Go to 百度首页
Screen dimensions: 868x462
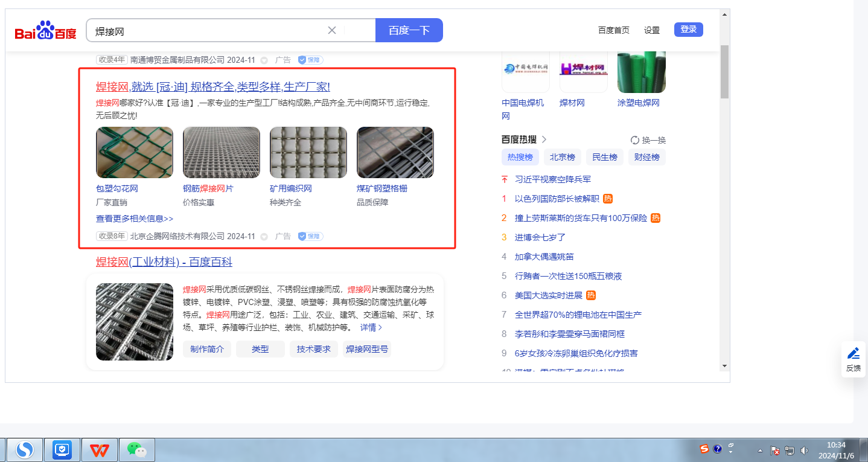[614, 30]
